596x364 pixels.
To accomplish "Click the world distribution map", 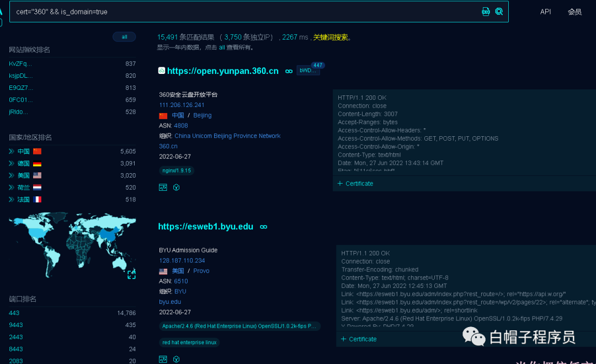I will click(x=72, y=244).
